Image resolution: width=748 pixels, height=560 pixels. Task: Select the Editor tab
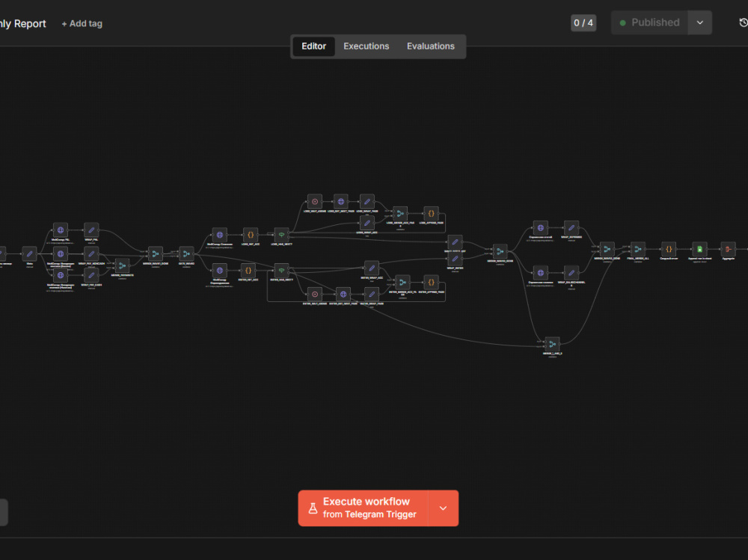tap(313, 46)
